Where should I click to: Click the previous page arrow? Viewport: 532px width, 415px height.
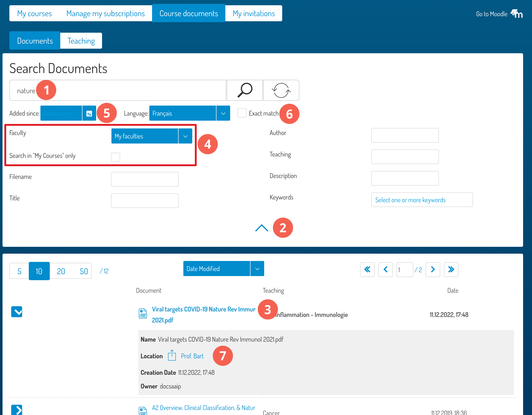click(x=385, y=269)
